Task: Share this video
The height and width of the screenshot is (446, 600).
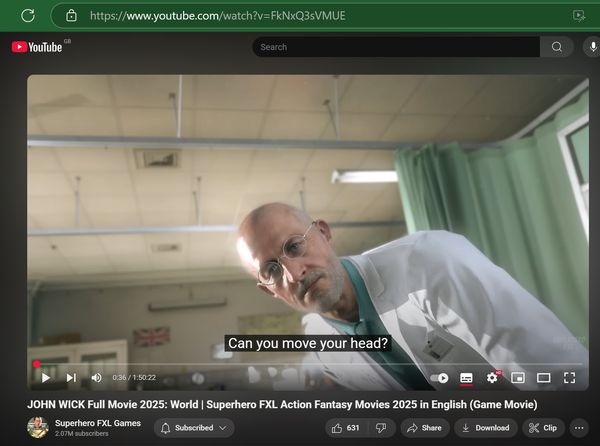Action: click(424, 428)
